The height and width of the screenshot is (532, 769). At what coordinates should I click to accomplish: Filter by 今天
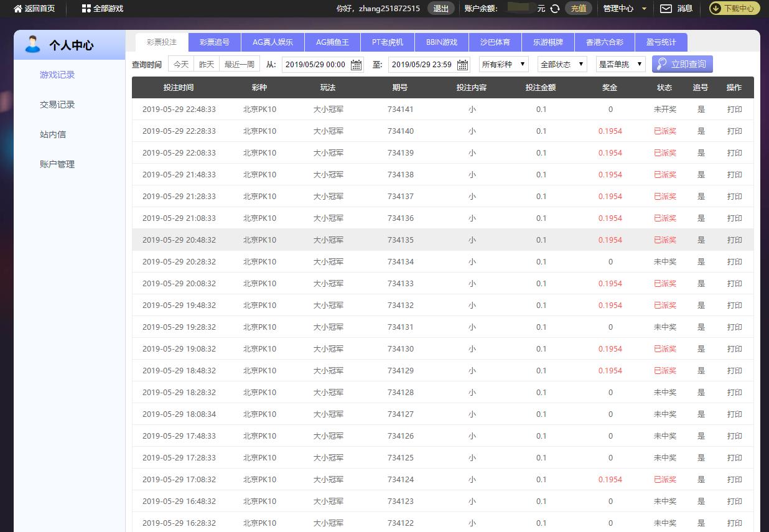pos(181,64)
